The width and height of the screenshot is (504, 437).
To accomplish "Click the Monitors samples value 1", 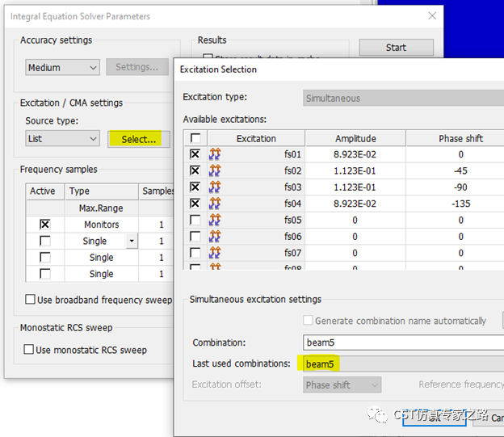I will 162,225.
